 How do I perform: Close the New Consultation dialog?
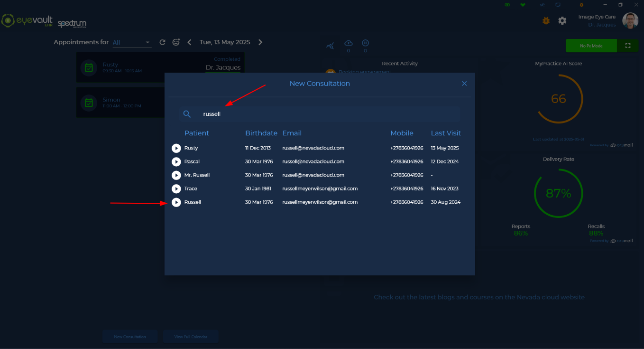click(x=464, y=84)
